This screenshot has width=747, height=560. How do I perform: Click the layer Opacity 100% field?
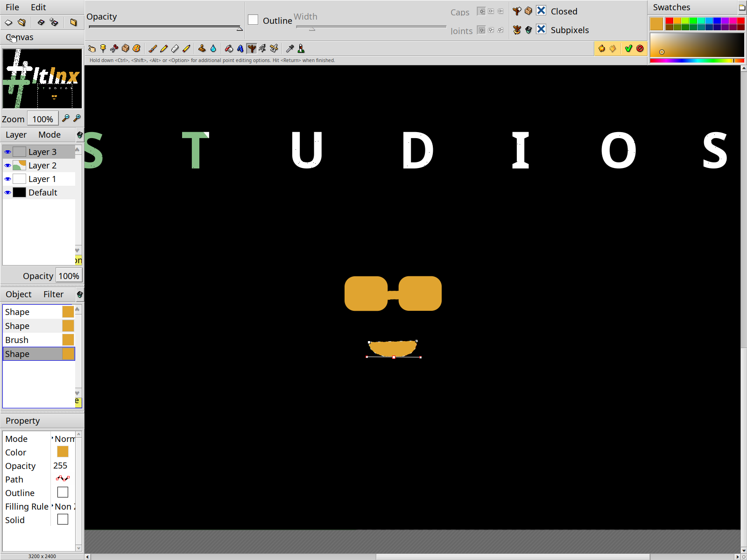pyautogui.click(x=69, y=276)
